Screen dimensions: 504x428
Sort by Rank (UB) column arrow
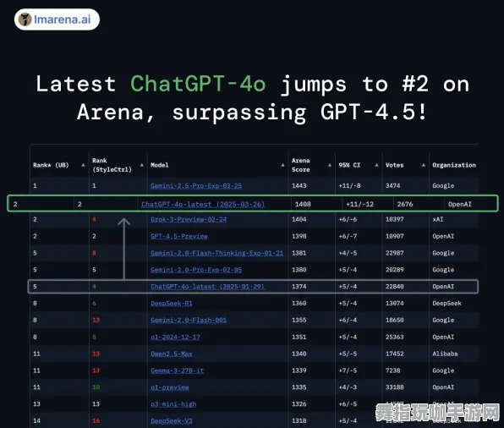(x=83, y=165)
